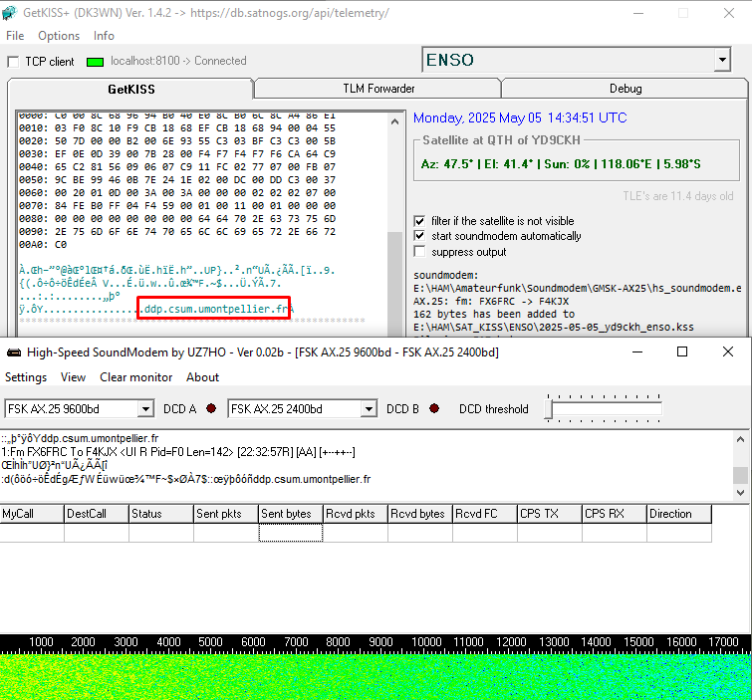Click the Fm FX6FRC To F4KJX monitor line

(x=178, y=452)
